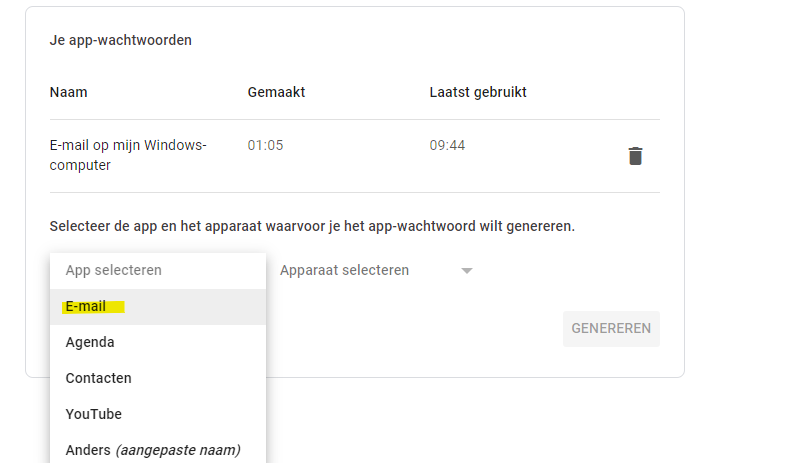Pick Contacten from the app list
Viewport: 793px width, 463px height.
tap(98, 378)
